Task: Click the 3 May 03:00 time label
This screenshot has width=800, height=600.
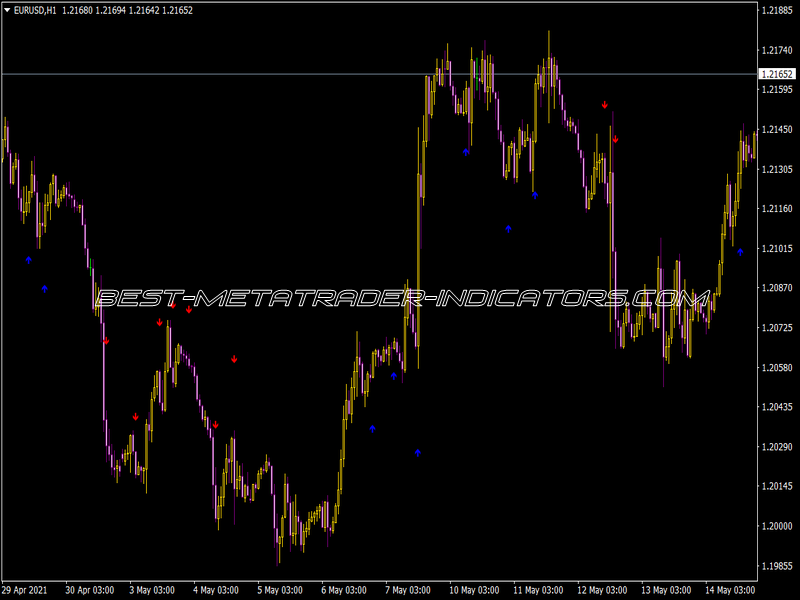Action: coord(152,590)
